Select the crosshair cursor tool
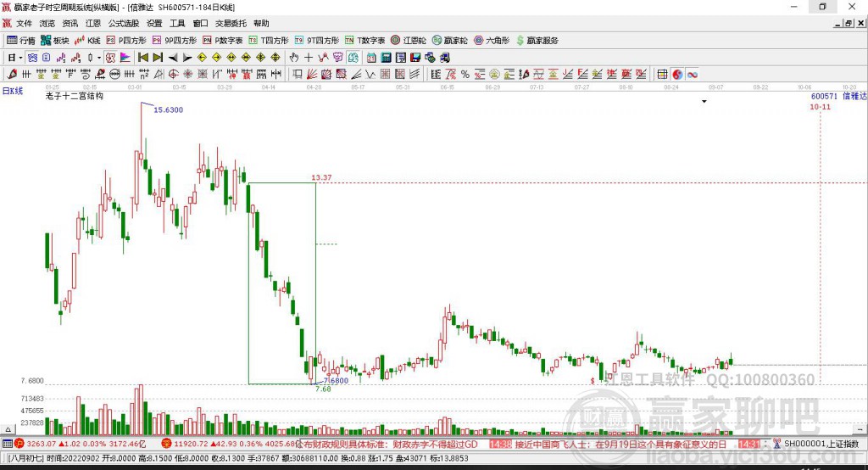The width and height of the screenshot is (868, 470). coord(309,58)
